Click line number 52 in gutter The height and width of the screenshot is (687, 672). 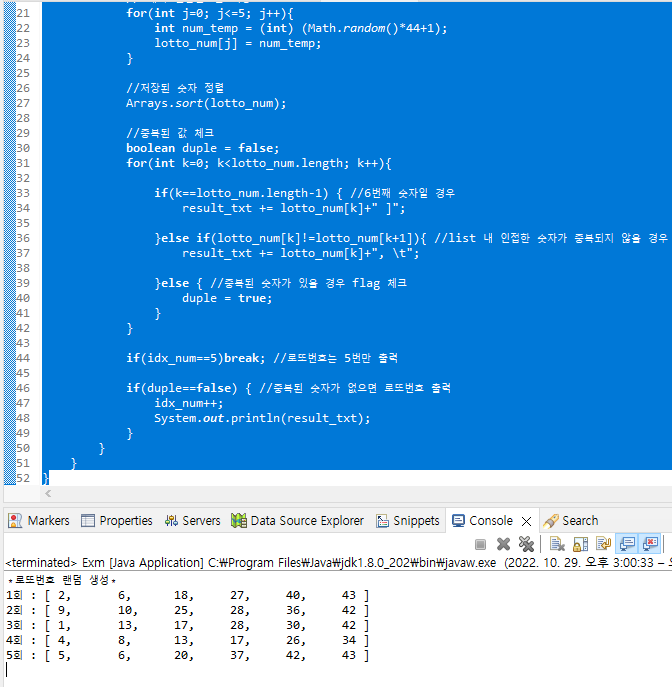[23, 478]
